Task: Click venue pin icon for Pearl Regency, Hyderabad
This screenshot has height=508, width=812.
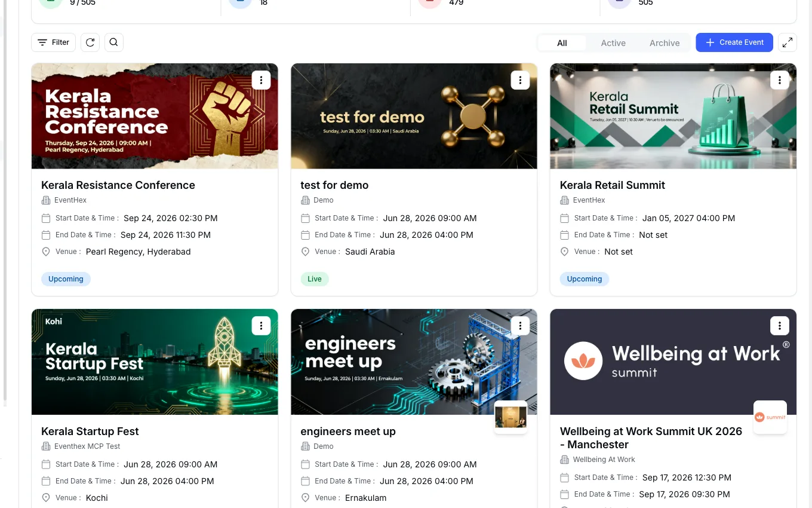Action: tap(46, 252)
